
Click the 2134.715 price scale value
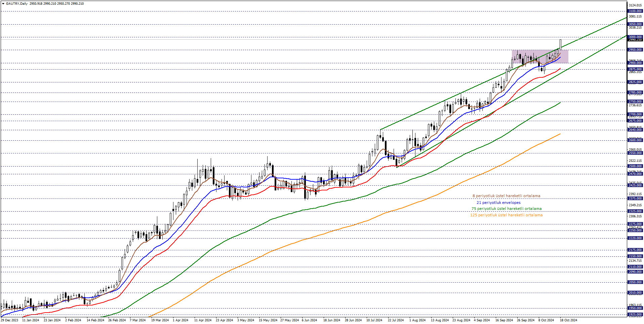tap(635, 261)
